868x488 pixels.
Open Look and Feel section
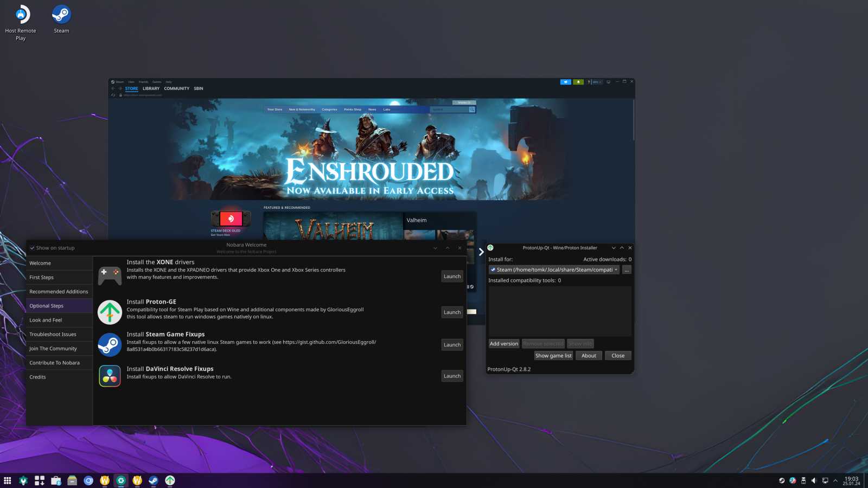(x=59, y=320)
